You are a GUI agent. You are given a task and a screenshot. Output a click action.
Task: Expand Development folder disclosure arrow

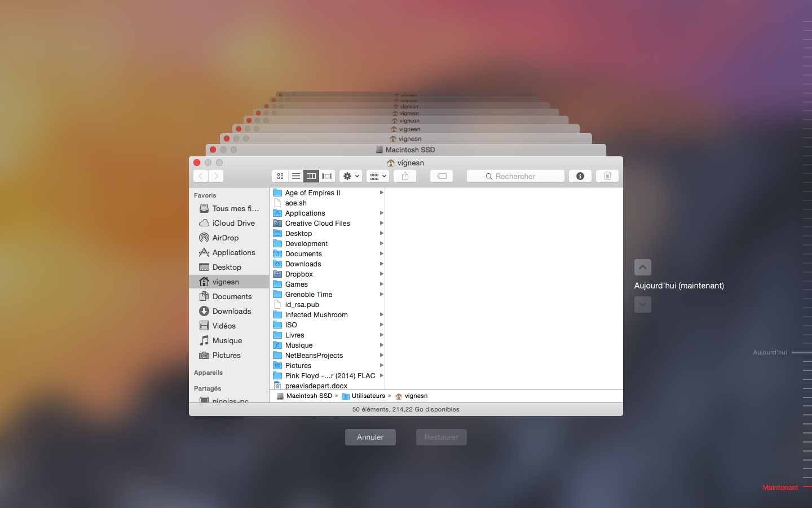(x=382, y=243)
